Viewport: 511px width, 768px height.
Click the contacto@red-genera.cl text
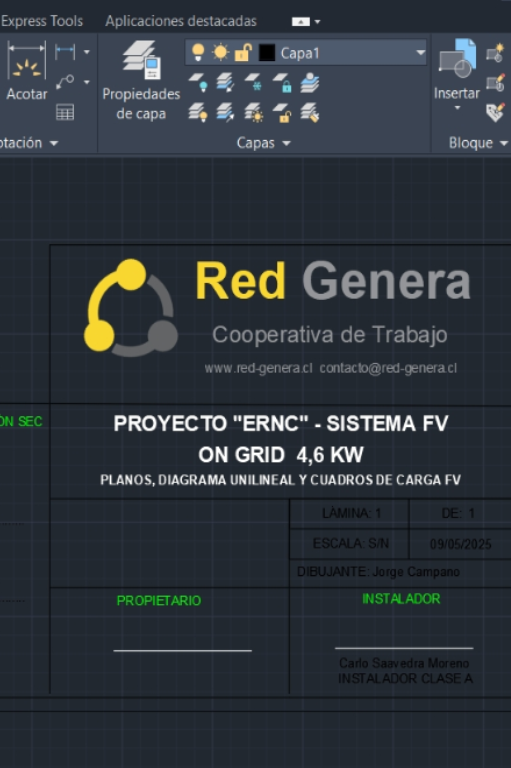[388, 368]
